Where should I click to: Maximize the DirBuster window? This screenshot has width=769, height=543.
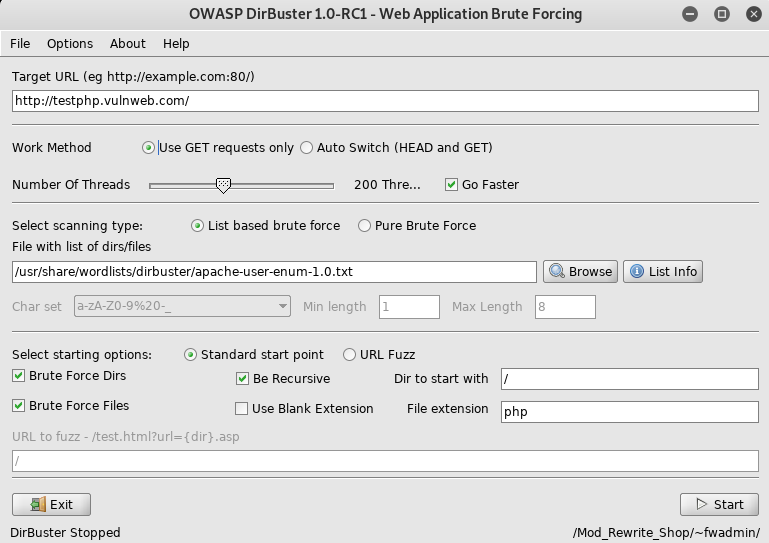pos(721,14)
